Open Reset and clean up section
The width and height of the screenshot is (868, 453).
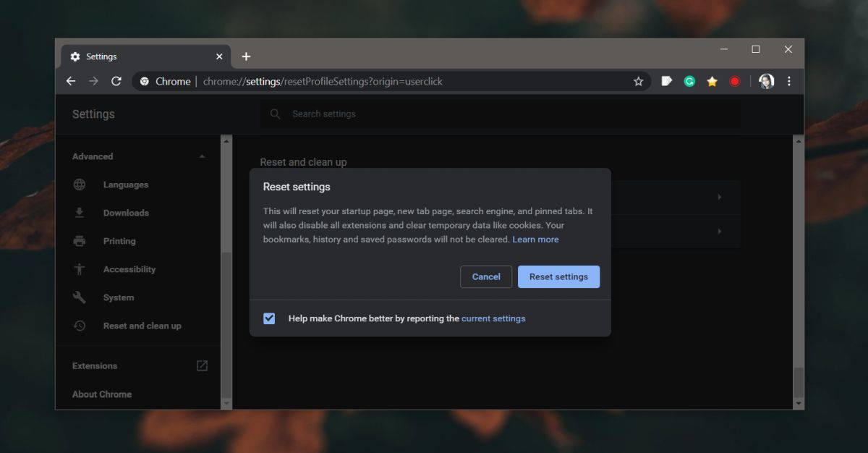pyautogui.click(x=142, y=326)
